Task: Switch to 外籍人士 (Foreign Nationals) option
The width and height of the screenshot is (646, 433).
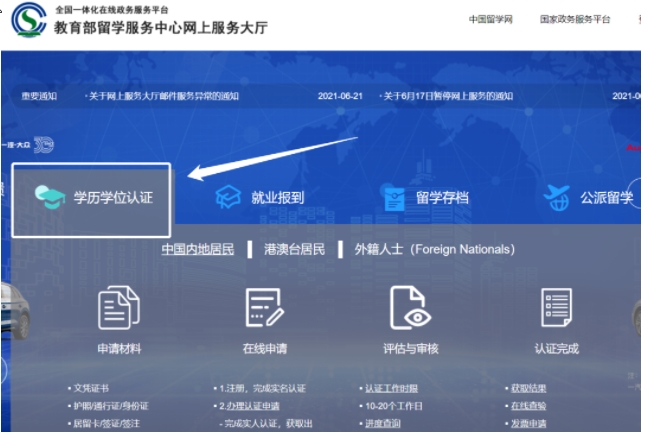Action: pyautogui.click(x=435, y=249)
